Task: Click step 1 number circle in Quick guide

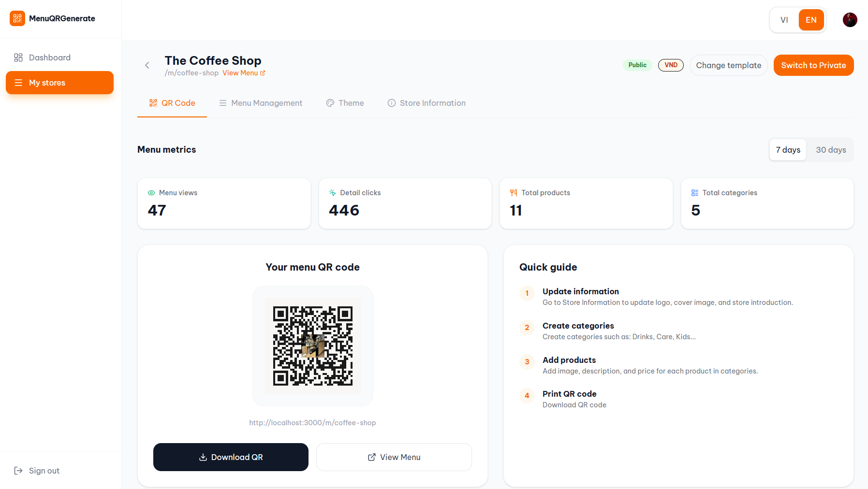Action: pos(527,293)
